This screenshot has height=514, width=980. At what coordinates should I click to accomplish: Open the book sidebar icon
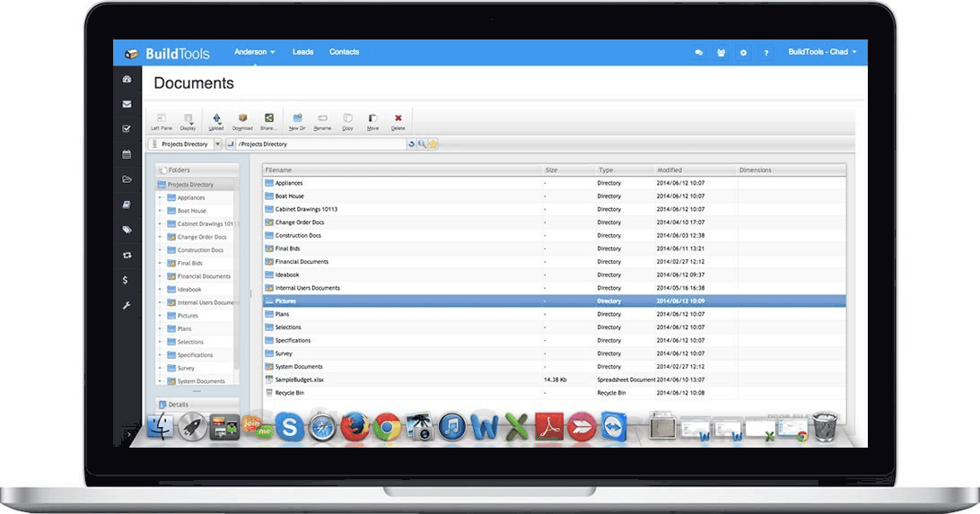[x=127, y=205]
